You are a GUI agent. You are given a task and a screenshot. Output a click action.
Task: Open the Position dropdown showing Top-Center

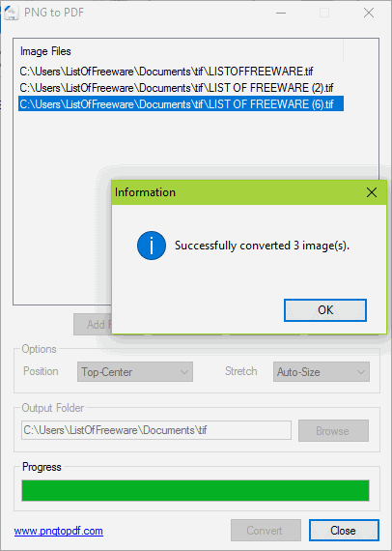pos(135,372)
